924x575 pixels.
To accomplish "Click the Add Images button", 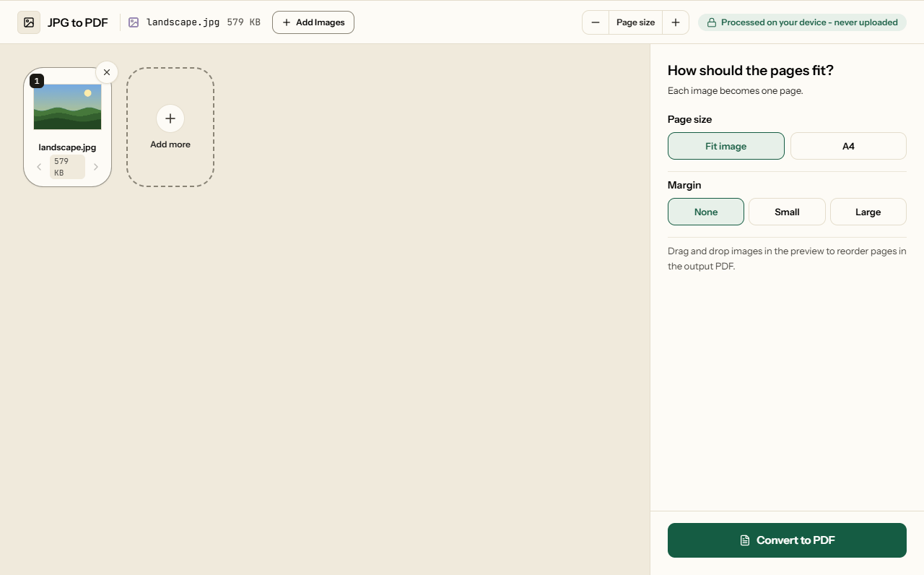I will click(x=313, y=22).
